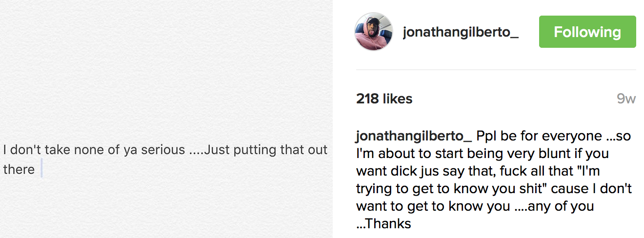Click the word "there" in post image

[19, 170]
